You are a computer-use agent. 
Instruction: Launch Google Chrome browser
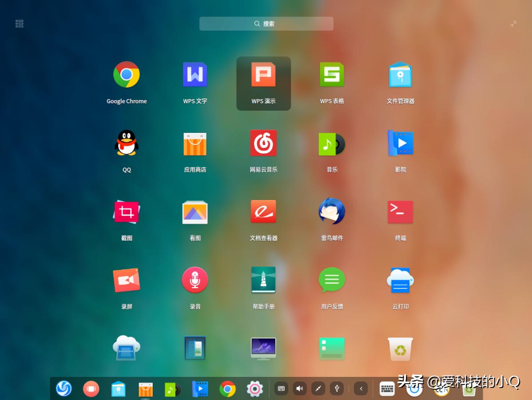tap(127, 75)
